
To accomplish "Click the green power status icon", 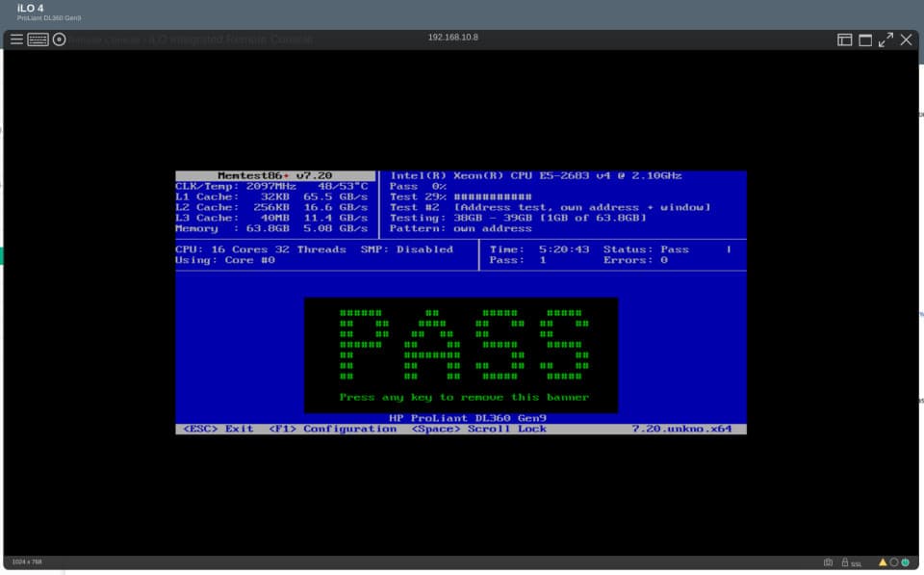I will (x=905, y=562).
